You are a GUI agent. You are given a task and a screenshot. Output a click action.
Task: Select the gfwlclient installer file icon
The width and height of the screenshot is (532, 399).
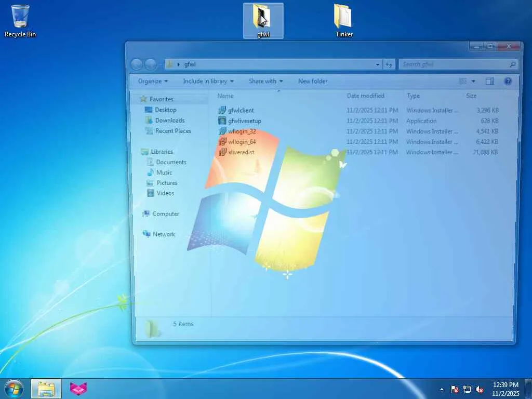[x=222, y=110]
